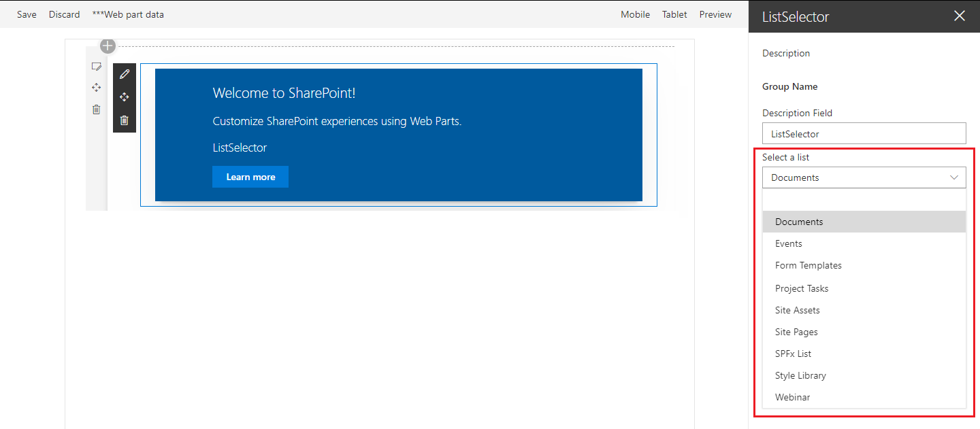The image size is (980, 429).
Task: Switch to Mobile view
Action: [635, 14]
